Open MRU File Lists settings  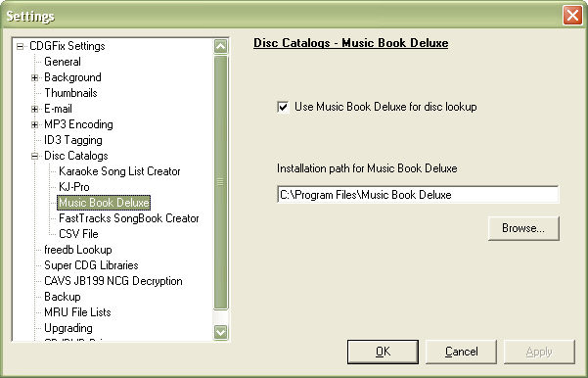[x=77, y=312]
